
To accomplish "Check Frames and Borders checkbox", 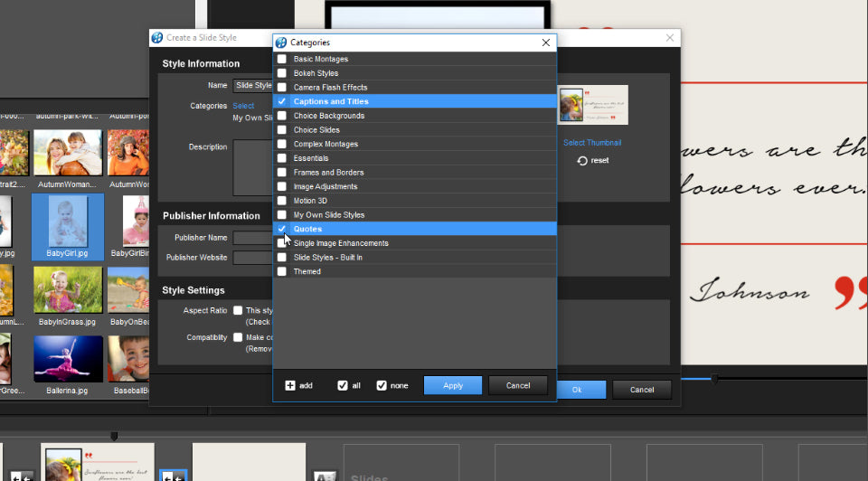I will [x=282, y=172].
